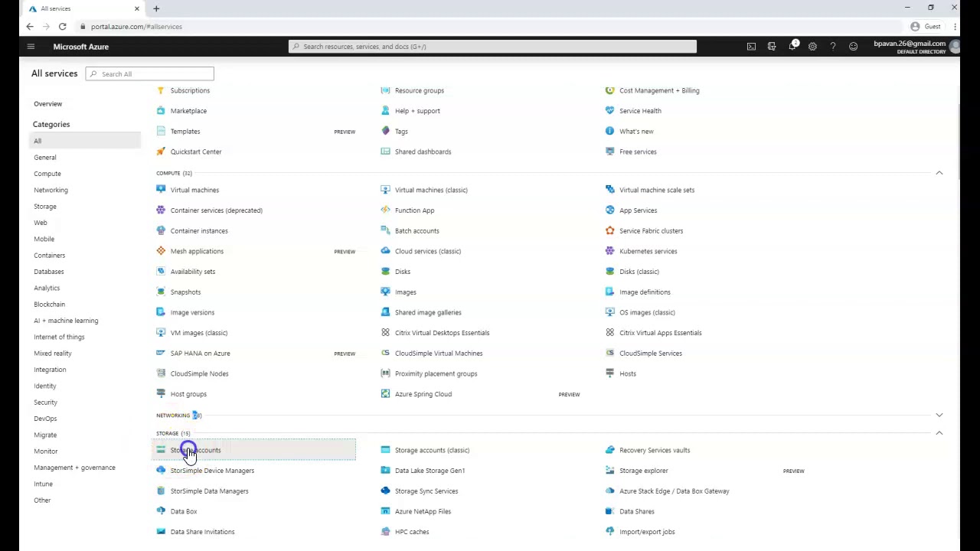Open a new browser tab
This screenshot has height=551, width=980.
[x=156, y=8]
